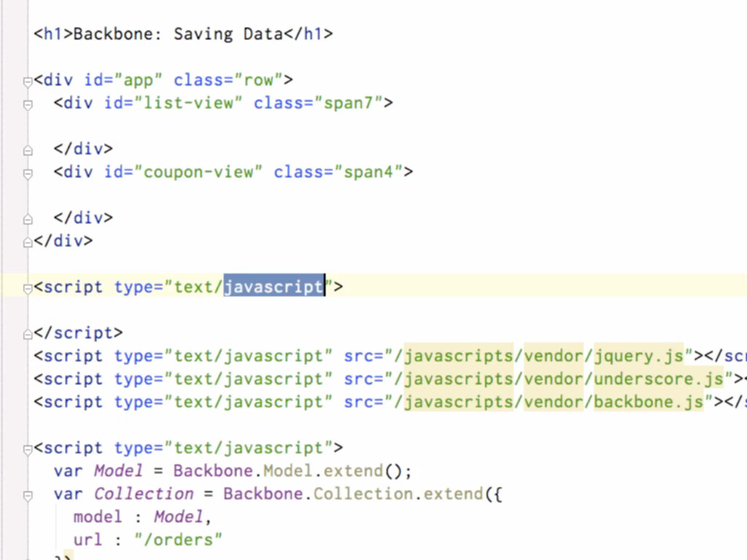
Task: Click the selected word "javascript"
Action: tap(274, 287)
